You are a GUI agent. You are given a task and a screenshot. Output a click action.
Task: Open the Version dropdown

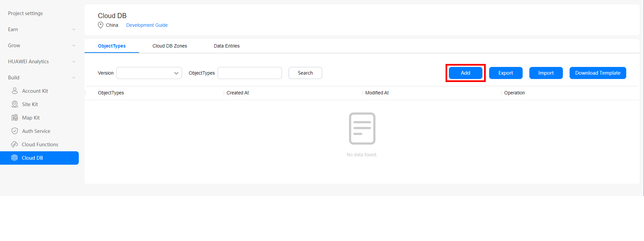149,73
